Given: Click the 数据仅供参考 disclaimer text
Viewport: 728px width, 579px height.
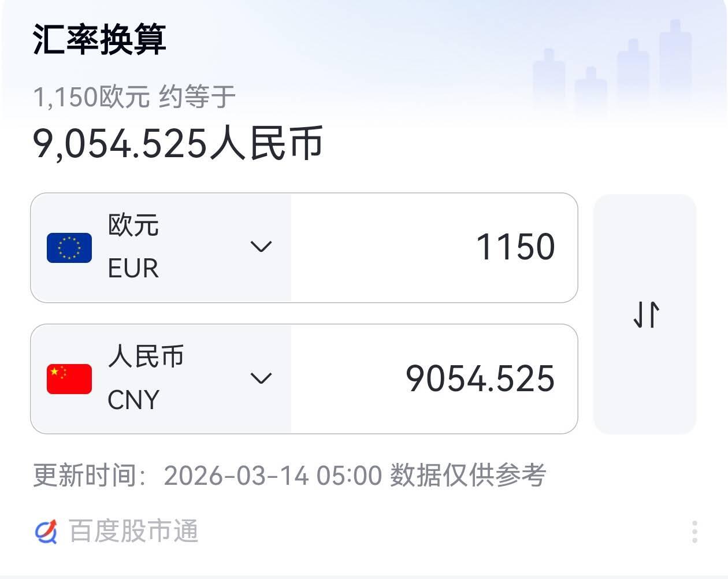Looking at the screenshot, I should pos(468,475).
